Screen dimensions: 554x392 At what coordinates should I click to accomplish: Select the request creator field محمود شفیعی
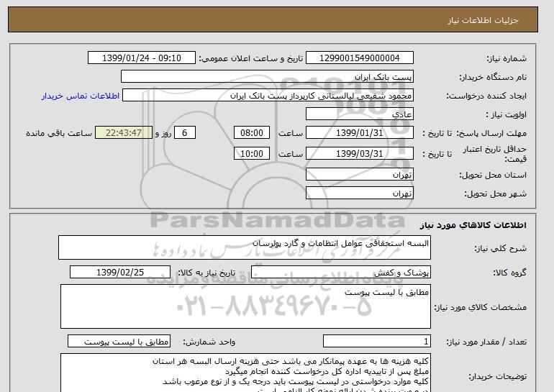click(x=268, y=96)
